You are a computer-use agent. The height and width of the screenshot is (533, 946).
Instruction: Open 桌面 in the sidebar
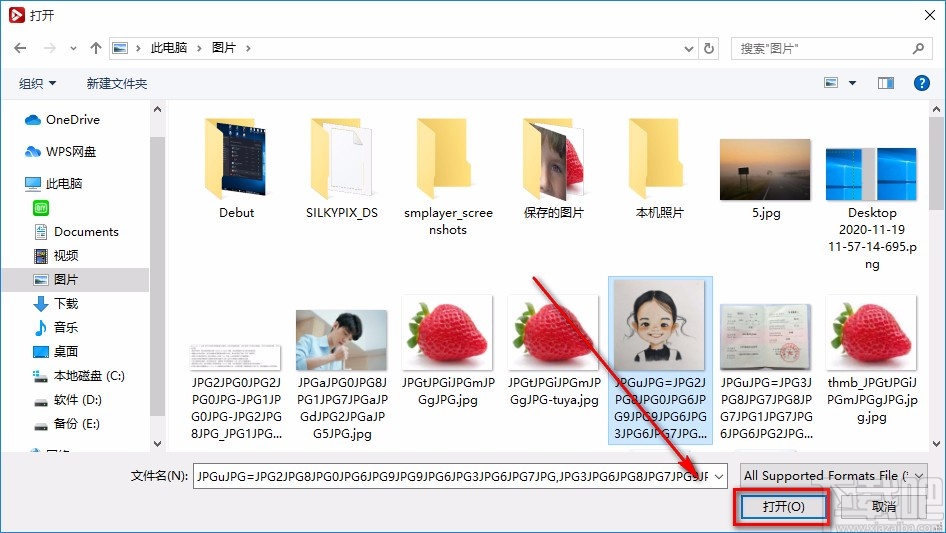click(x=56, y=351)
